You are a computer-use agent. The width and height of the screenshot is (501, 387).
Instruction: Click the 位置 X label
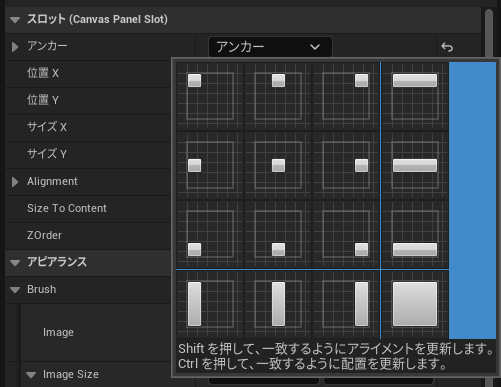pyautogui.click(x=43, y=73)
